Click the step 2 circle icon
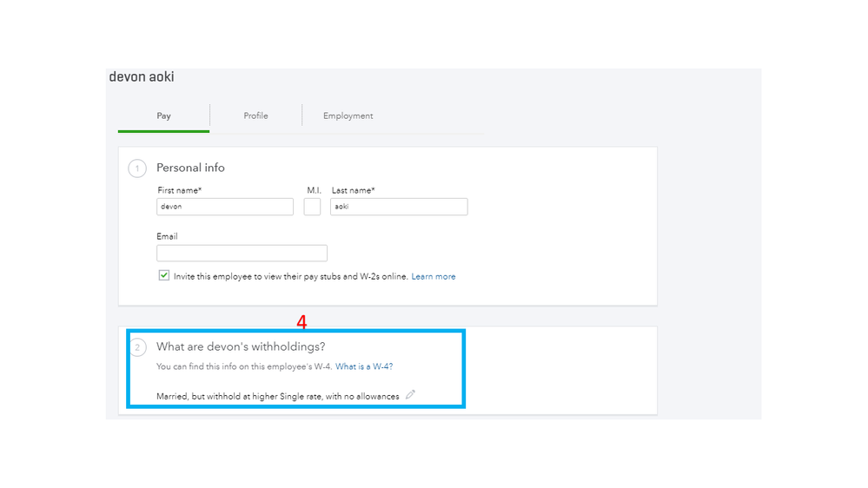868x488 pixels. (137, 347)
